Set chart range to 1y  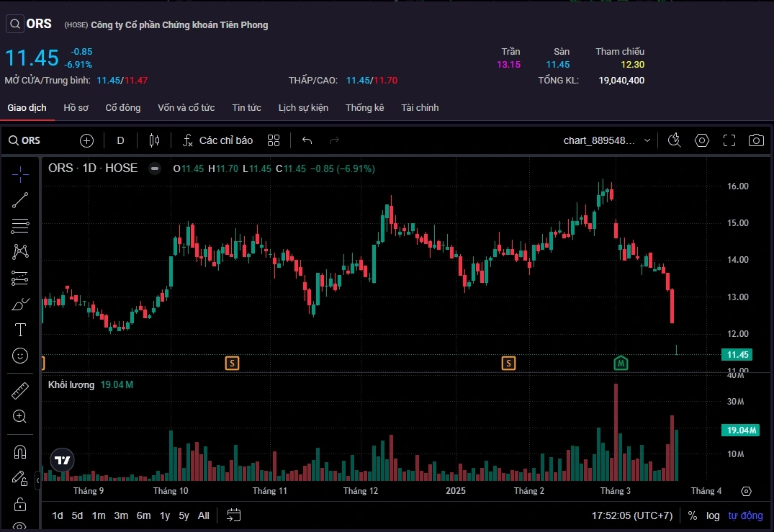[165, 515]
